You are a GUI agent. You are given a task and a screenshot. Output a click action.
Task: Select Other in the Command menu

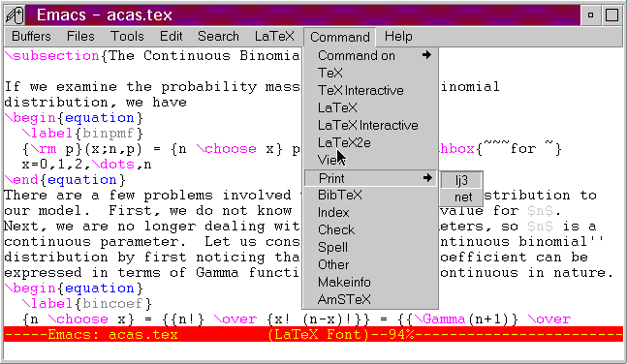370,264
